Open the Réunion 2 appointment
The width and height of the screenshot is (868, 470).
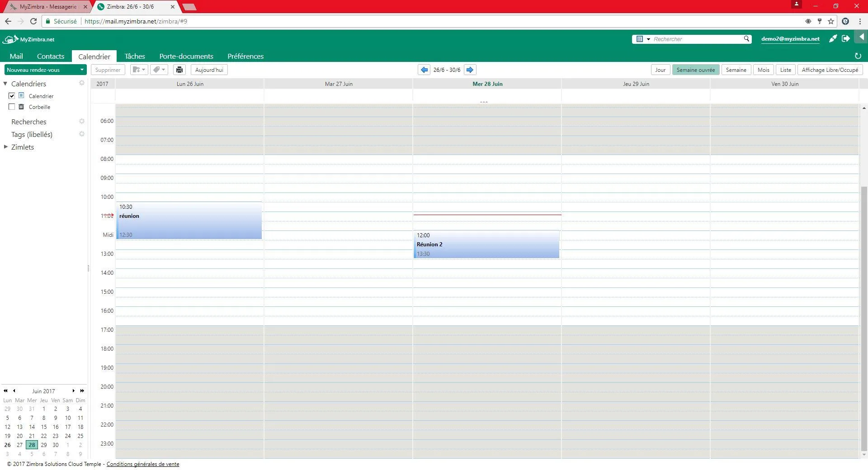coord(486,244)
